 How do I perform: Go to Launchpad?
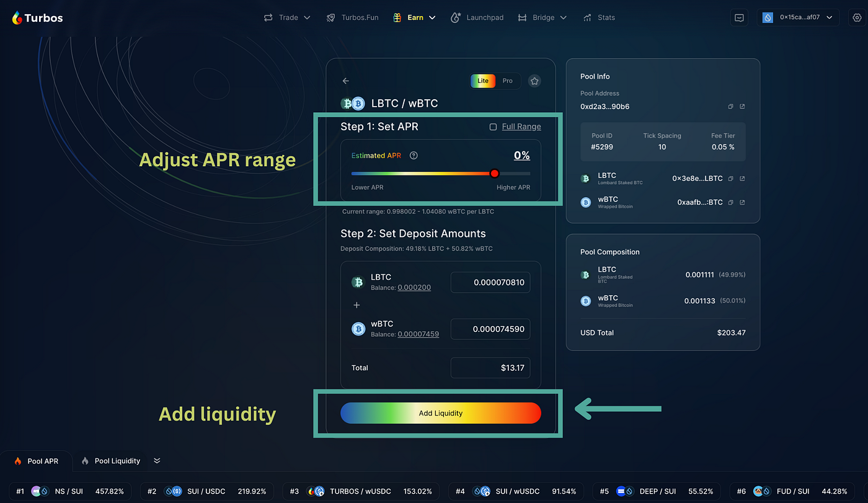point(476,17)
